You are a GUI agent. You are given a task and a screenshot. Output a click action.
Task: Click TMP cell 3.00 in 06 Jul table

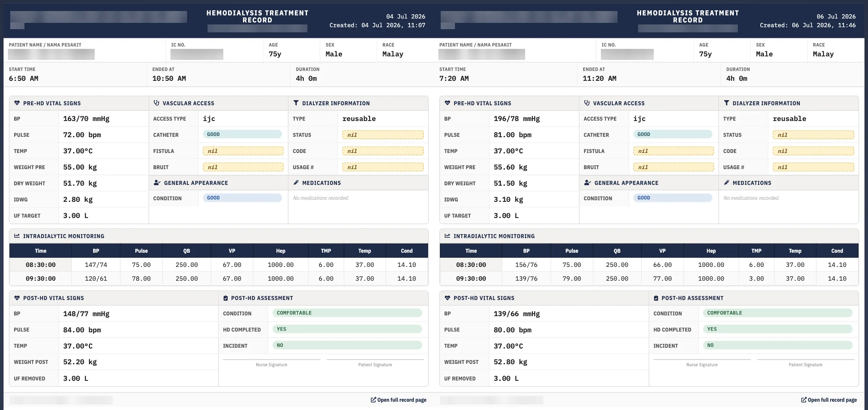tap(756, 279)
